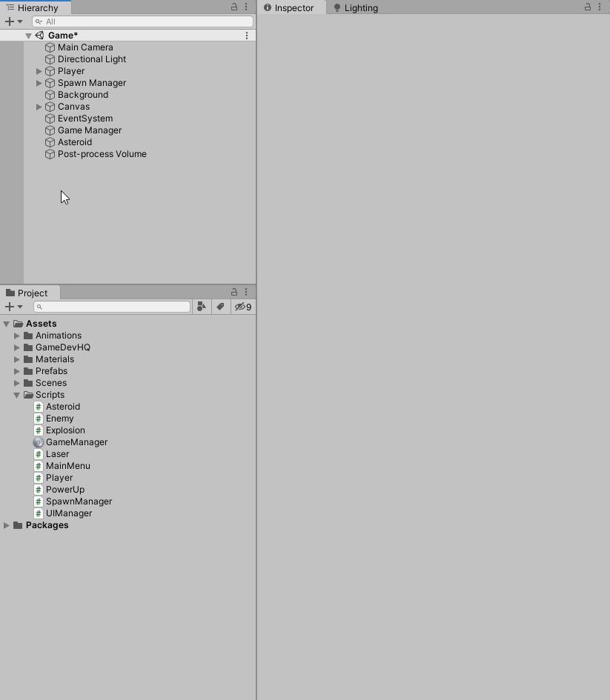This screenshot has height=700, width=610.
Task: Switch to the Project tab
Action: [30, 293]
